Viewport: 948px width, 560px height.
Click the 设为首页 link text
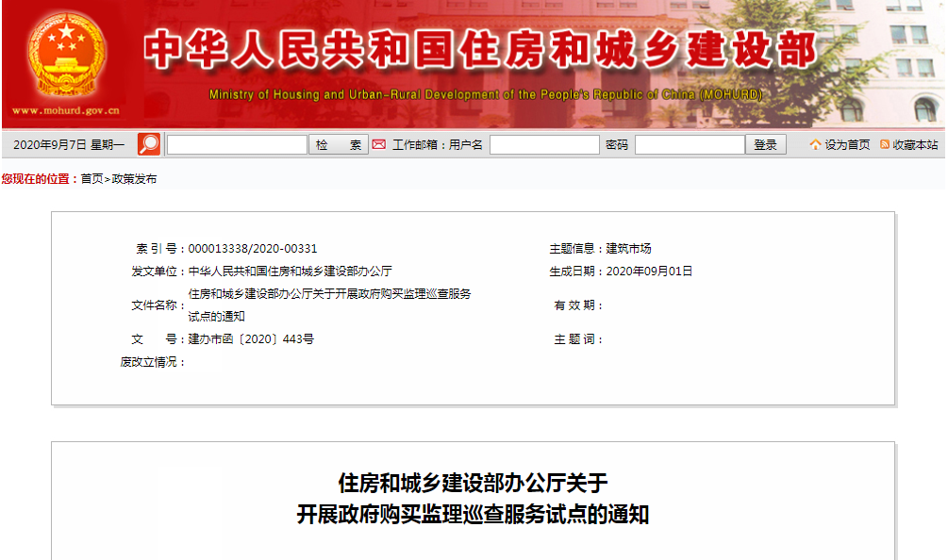coord(847,145)
